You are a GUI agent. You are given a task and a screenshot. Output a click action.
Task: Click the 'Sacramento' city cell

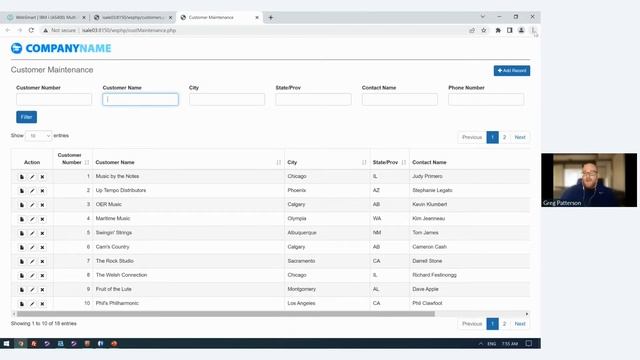coord(301,261)
